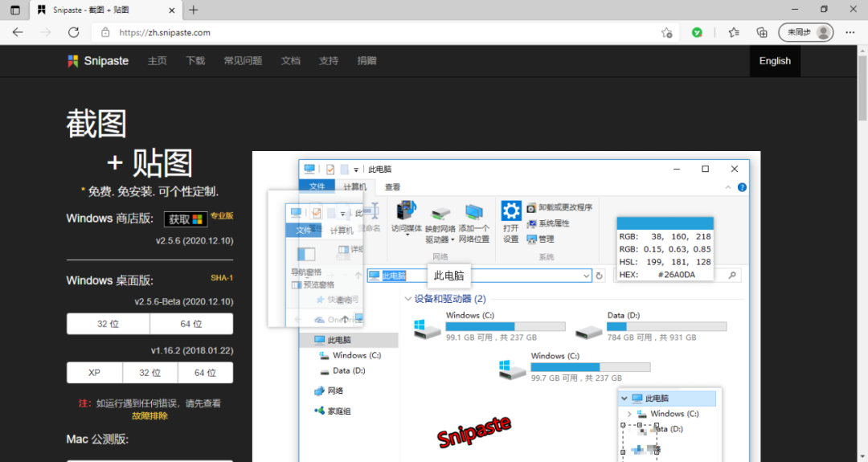Image resolution: width=868 pixels, height=462 pixels.
Task: Reload the page with refresh icon
Action: pos(73,33)
